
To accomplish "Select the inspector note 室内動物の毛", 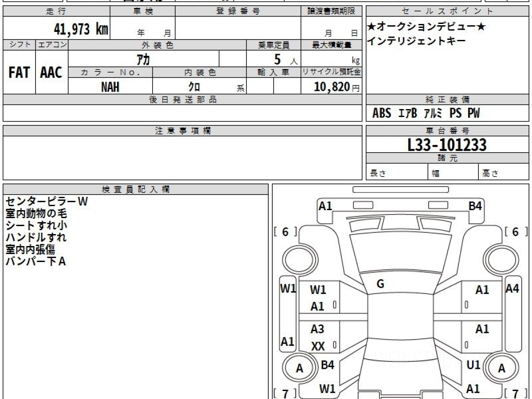I will pos(36,214).
